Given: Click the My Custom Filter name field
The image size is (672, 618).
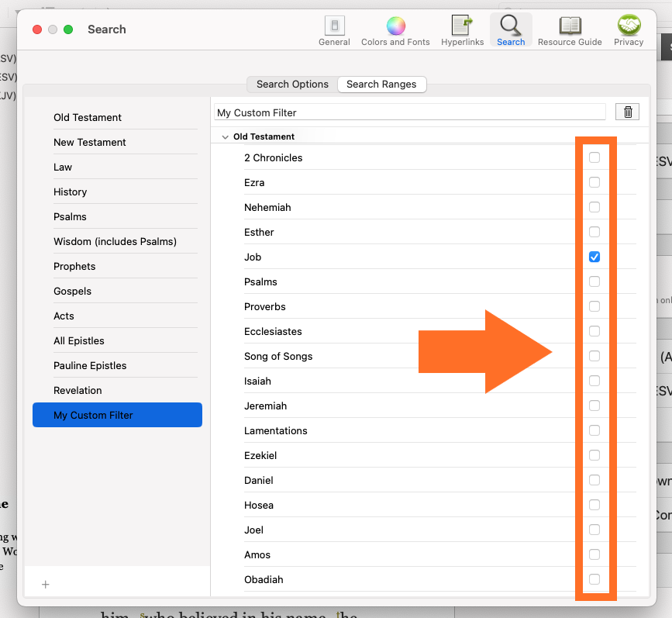Looking at the screenshot, I should pyautogui.click(x=409, y=112).
